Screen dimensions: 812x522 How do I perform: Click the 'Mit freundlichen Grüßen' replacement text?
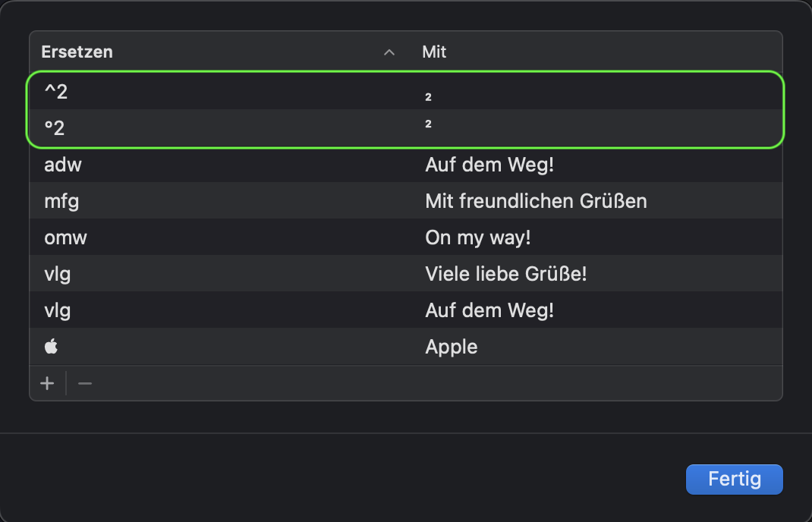536,201
